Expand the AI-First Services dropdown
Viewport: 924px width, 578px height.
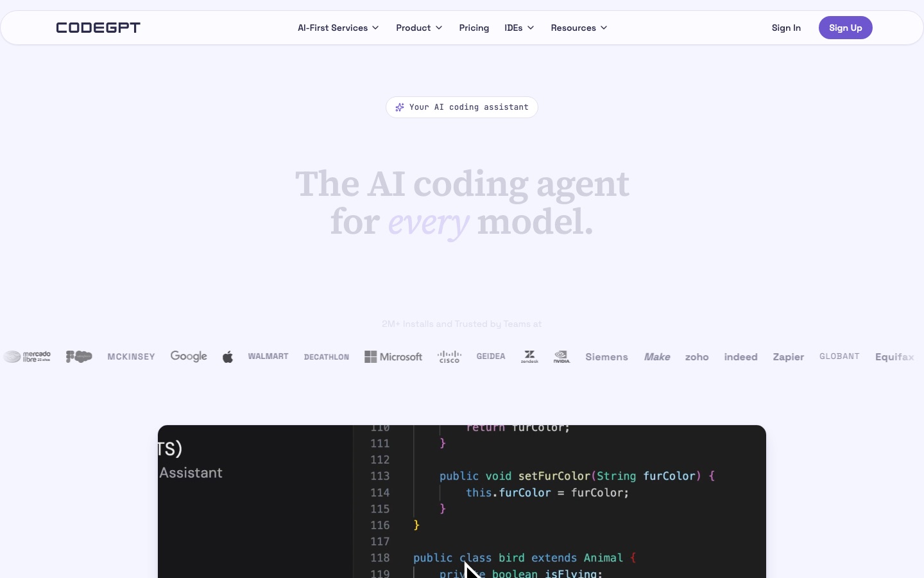(x=338, y=28)
